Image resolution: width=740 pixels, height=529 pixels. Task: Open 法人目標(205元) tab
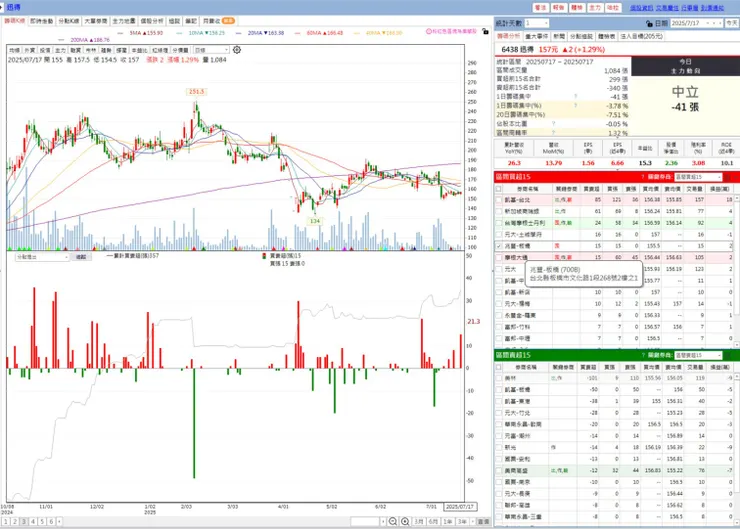[x=641, y=36]
